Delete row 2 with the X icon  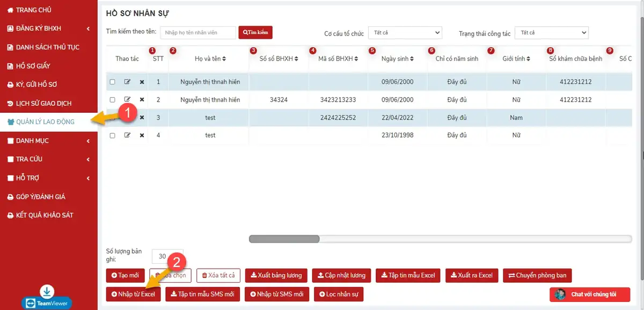142,100
